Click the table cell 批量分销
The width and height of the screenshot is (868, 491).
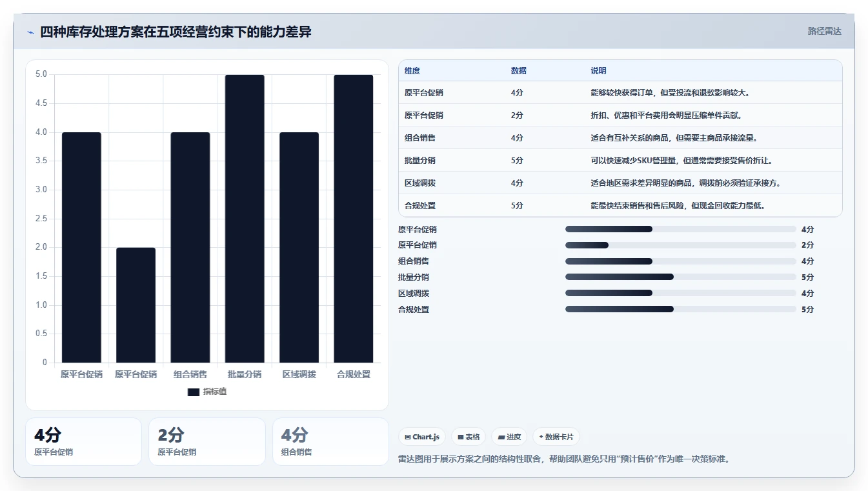click(x=420, y=161)
